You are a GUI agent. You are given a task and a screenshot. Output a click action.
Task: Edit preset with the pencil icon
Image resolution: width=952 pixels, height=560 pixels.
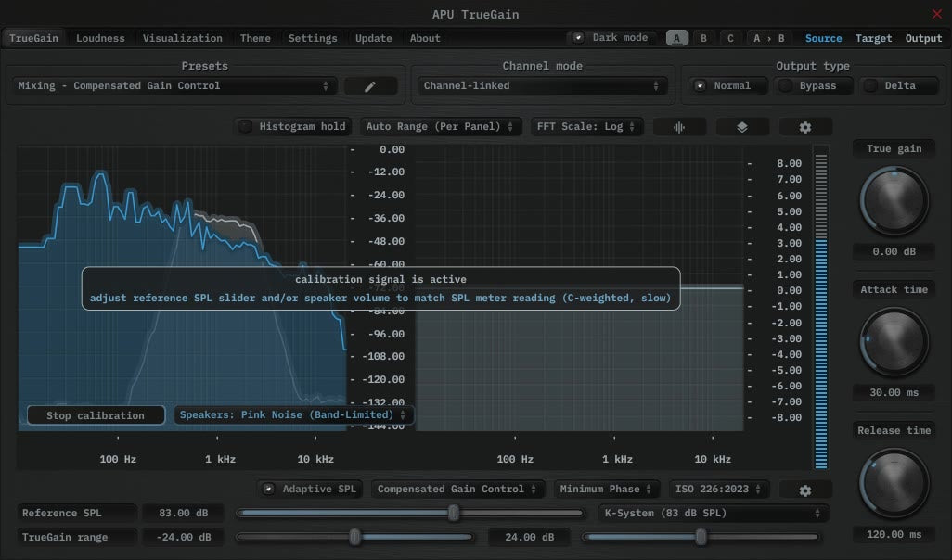pyautogui.click(x=370, y=86)
